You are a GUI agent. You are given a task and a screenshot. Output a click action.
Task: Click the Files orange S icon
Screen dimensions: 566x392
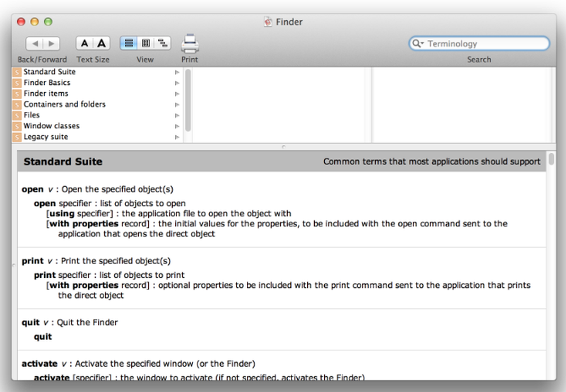coord(17,115)
